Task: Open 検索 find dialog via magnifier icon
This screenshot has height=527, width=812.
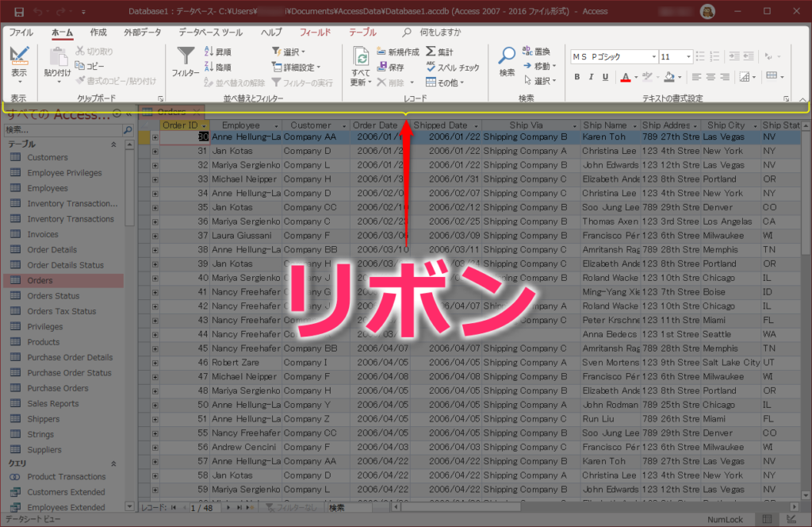Action: pos(508,54)
